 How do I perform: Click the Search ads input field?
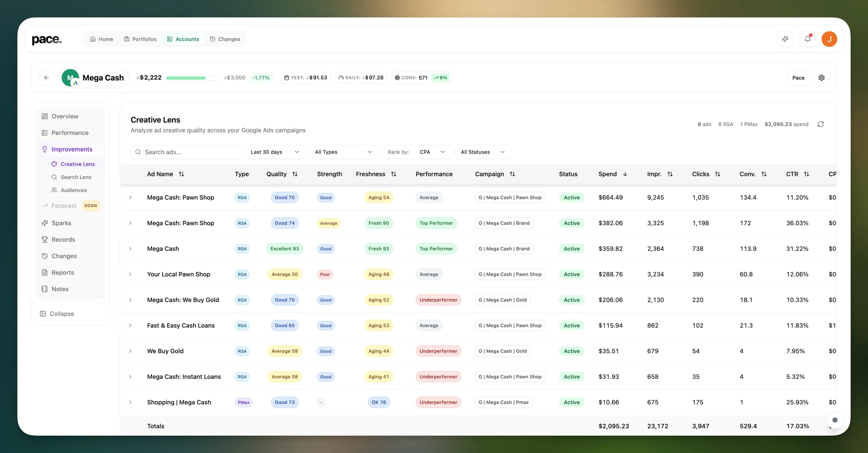tap(186, 152)
